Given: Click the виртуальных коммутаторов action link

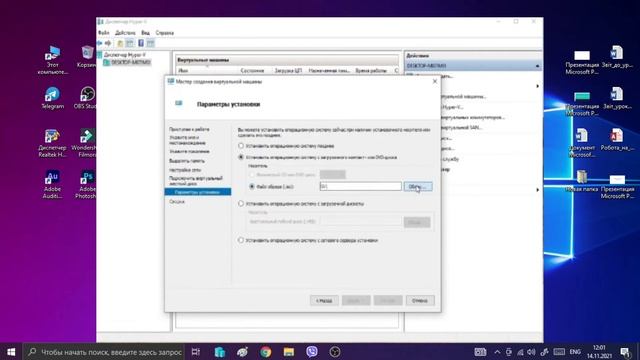Looking at the screenshot, I should pos(472,118).
